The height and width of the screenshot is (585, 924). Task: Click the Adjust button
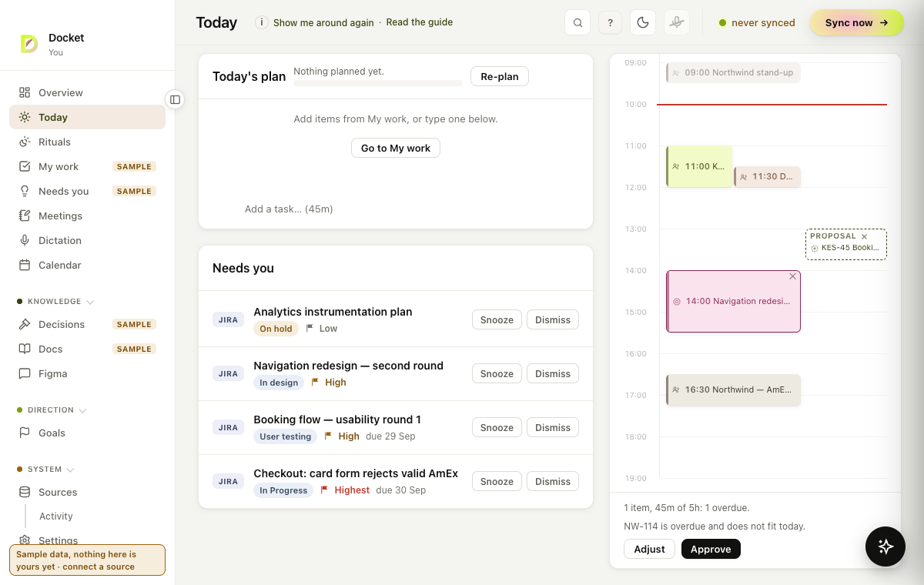(x=649, y=549)
